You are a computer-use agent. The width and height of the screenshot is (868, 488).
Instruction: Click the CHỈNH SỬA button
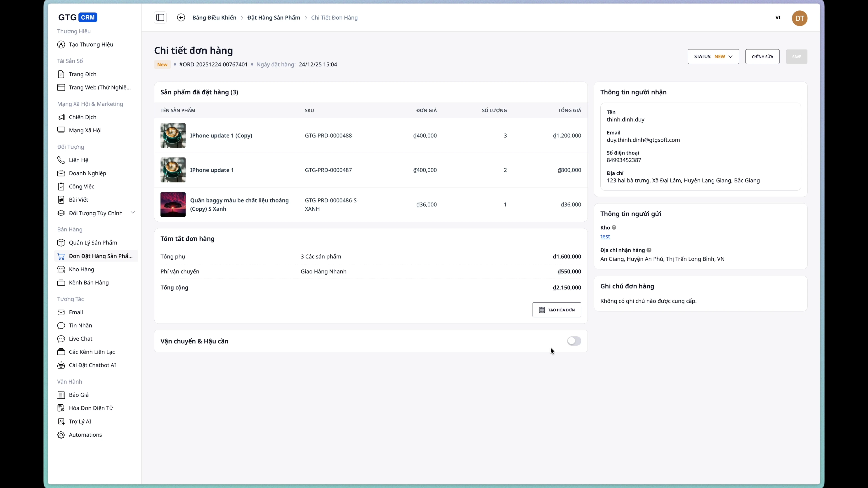point(762,56)
